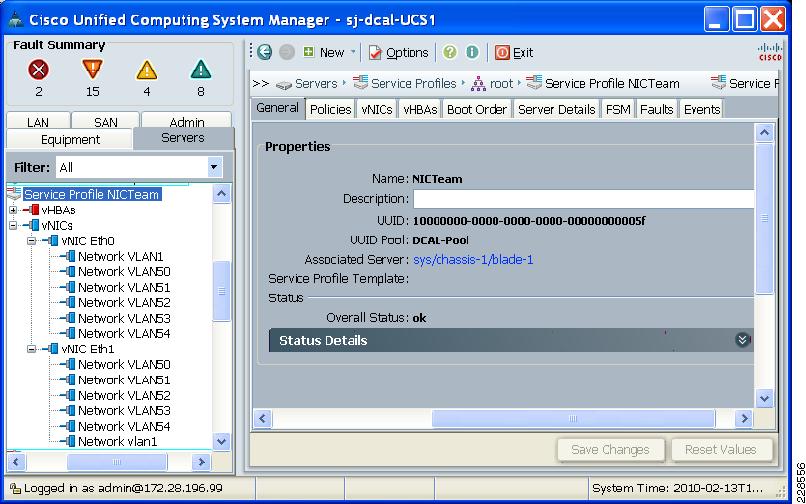
Task: Click the vNIC Eth0 icon
Action: click(50, 241)
